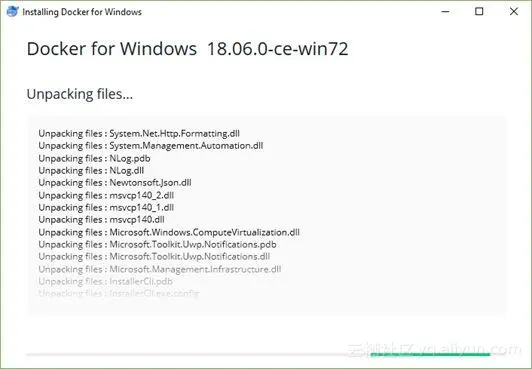Close the Docker installer window

coord(514,12)
